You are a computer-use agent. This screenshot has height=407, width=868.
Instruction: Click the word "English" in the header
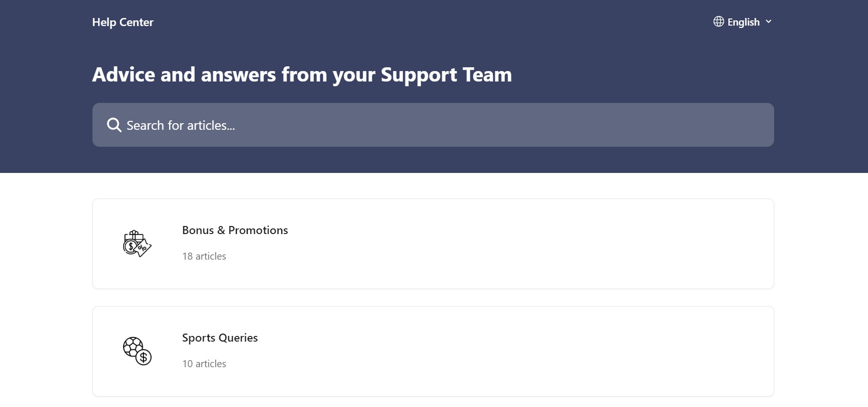pos(743,22)
